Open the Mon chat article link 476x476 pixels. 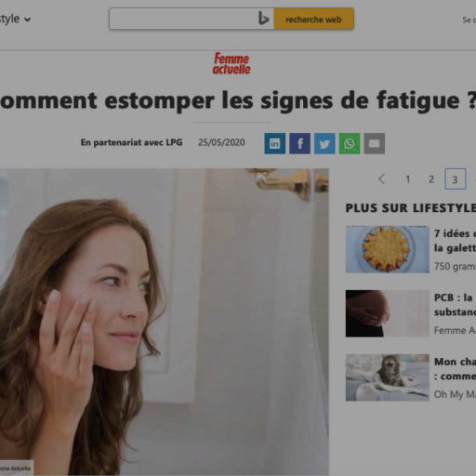coord(455,369)
